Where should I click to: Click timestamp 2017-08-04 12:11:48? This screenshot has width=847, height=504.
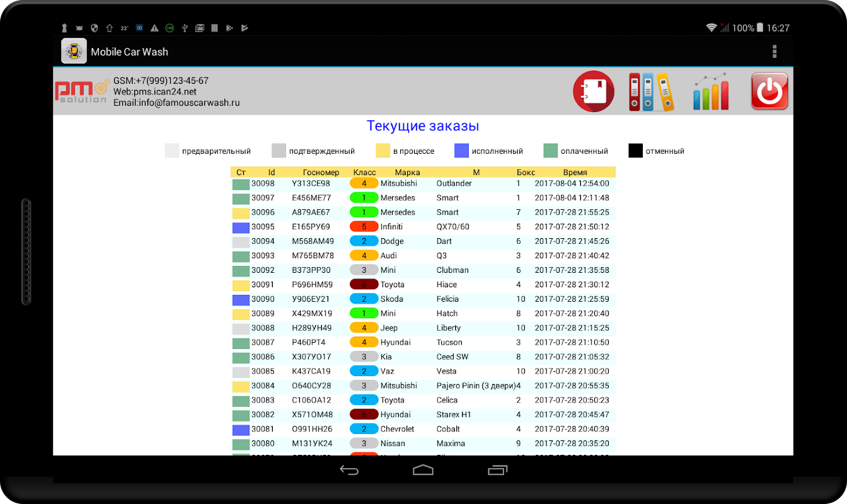point(572,198)
